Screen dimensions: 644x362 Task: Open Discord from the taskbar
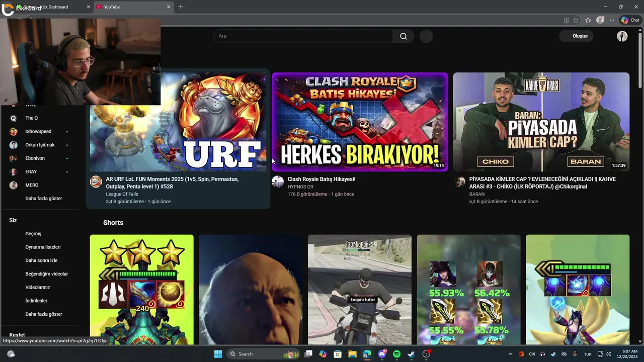(x=382, y=354)
